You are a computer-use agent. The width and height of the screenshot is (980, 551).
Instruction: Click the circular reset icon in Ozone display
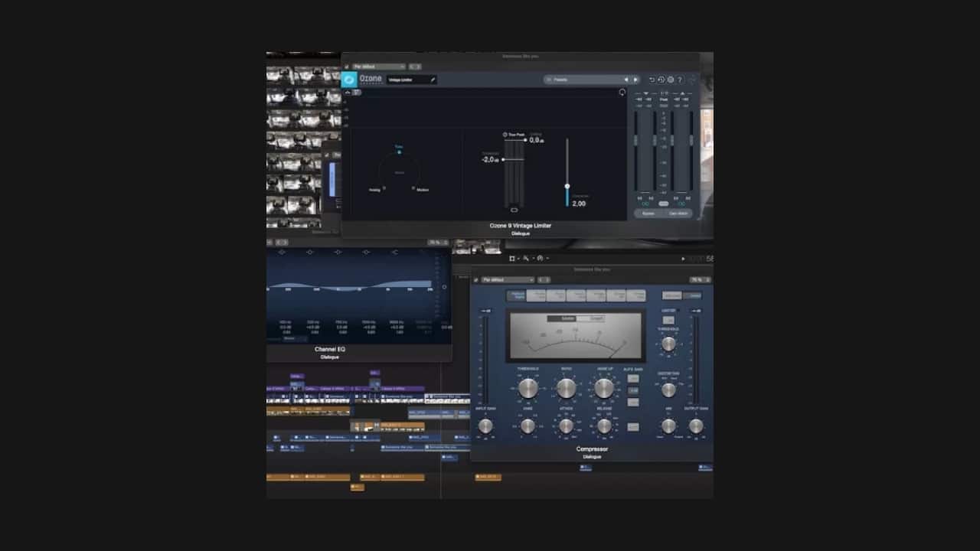coord(622,93)
